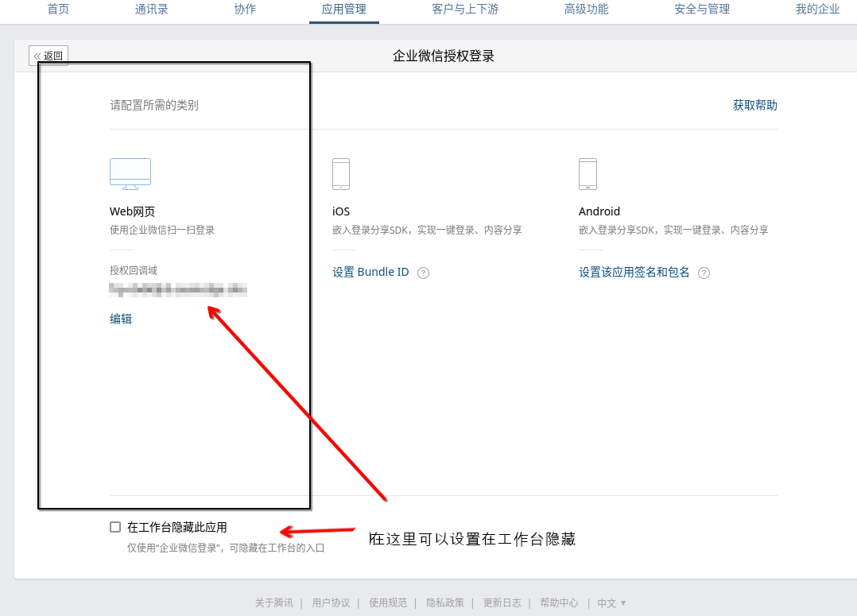
Task: Go to the 协作 tab
Action: [x=245, y=10]
